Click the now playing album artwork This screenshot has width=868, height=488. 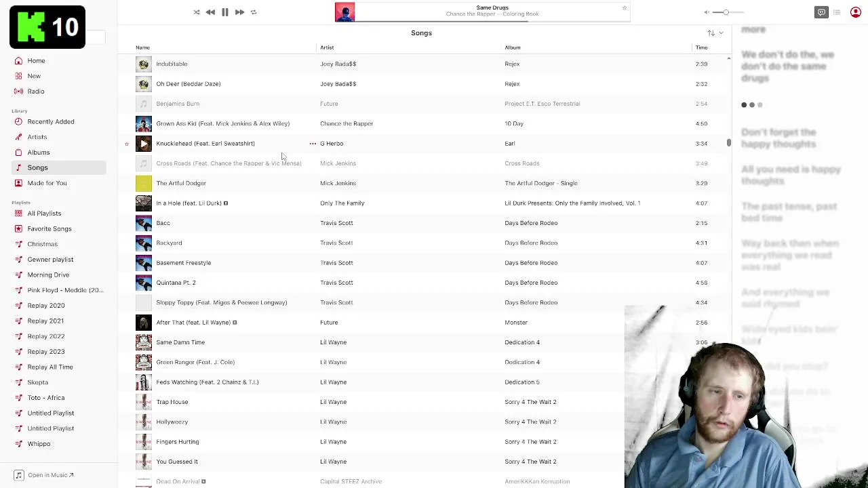click(x=344, y=12)
